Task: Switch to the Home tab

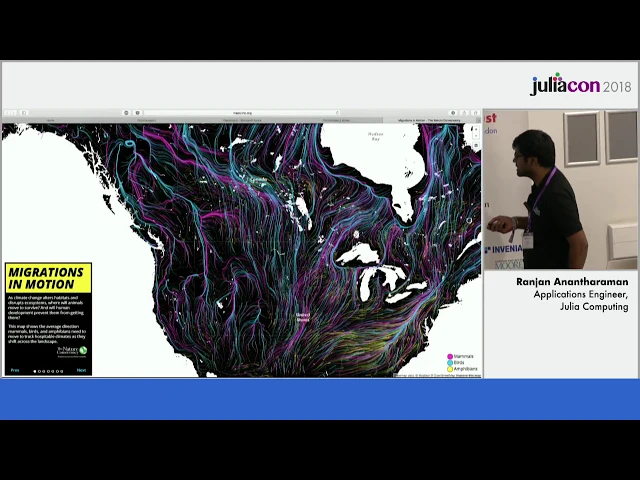Action: (x=50, y=120)
